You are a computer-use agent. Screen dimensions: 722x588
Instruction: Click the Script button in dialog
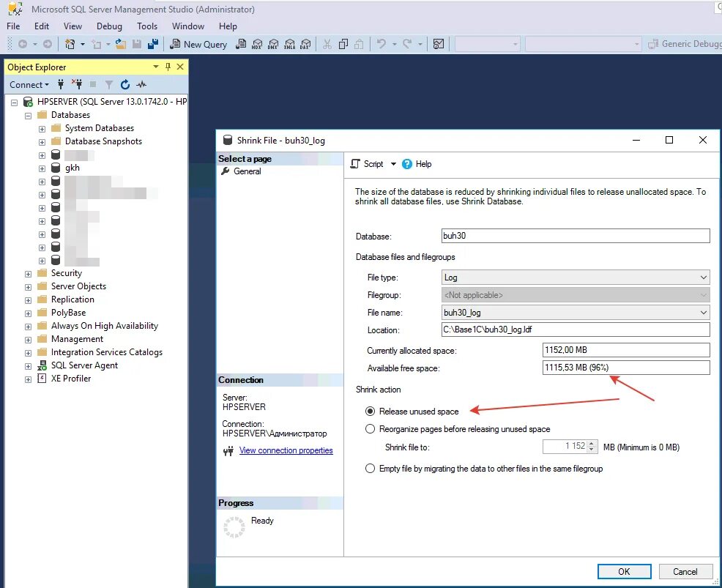(x=368, y=164)
